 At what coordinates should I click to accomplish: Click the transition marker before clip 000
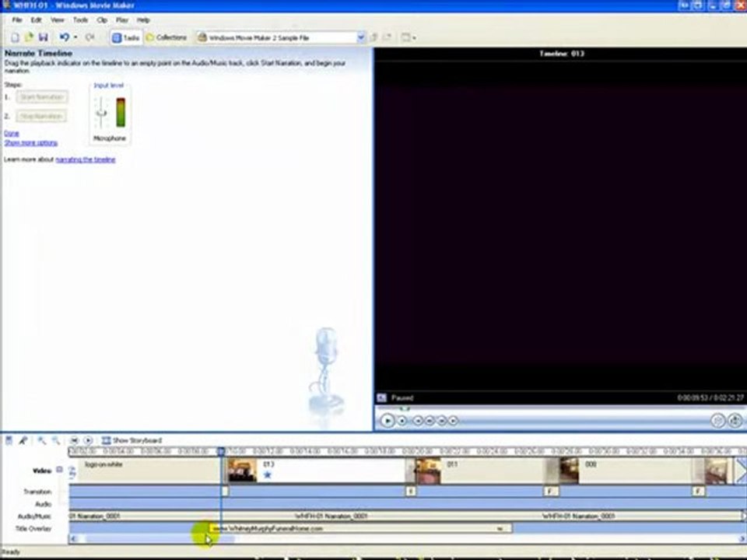pos(551,491)
